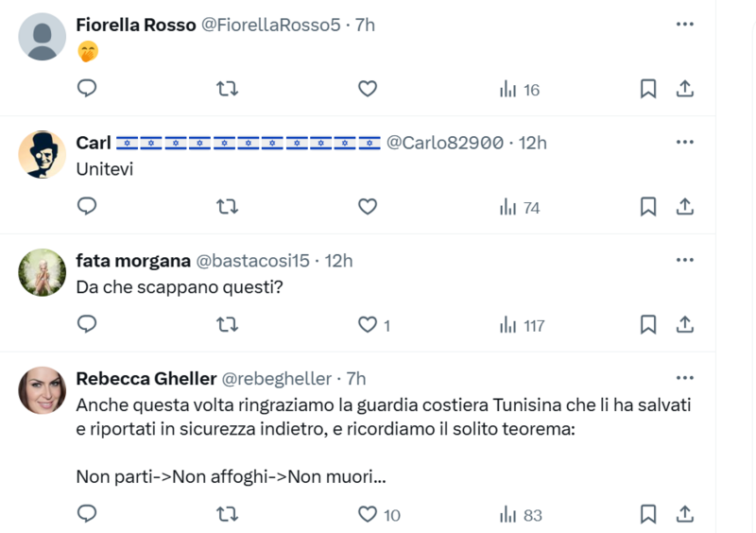Screen dimensions: 756x533
Task: Retweet fata morgana's post
Action: 227,325
